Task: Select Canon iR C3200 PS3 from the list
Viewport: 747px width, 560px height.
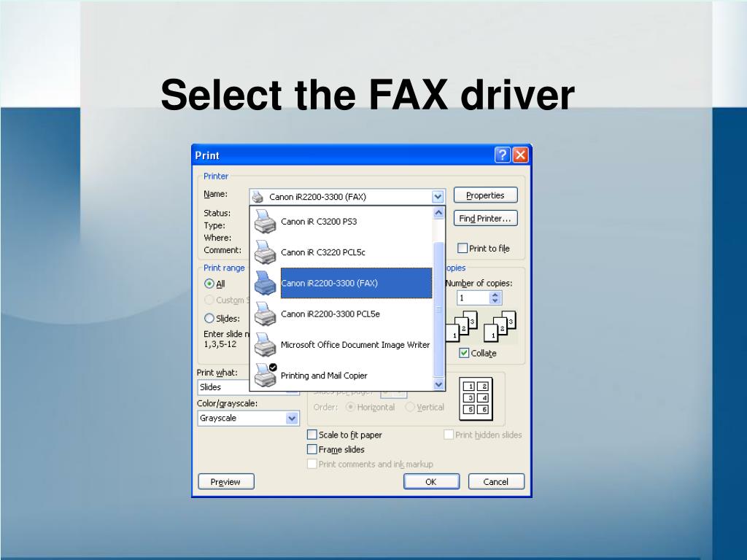Action: [342, 222]
